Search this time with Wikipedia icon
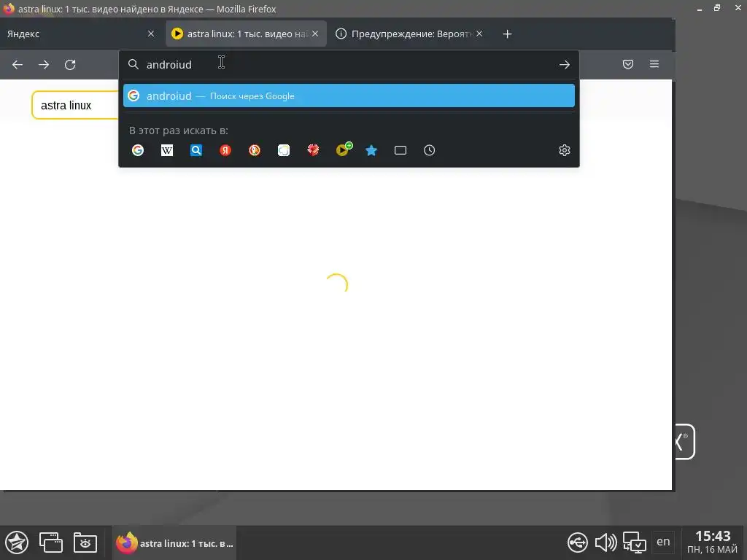The width and height of the screenshot is (747, 560). [167, 150]
